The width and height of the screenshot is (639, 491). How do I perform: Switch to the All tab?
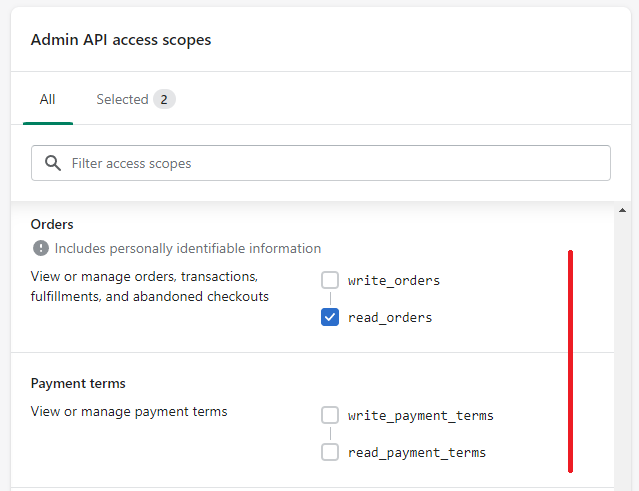tap(48, 99)
